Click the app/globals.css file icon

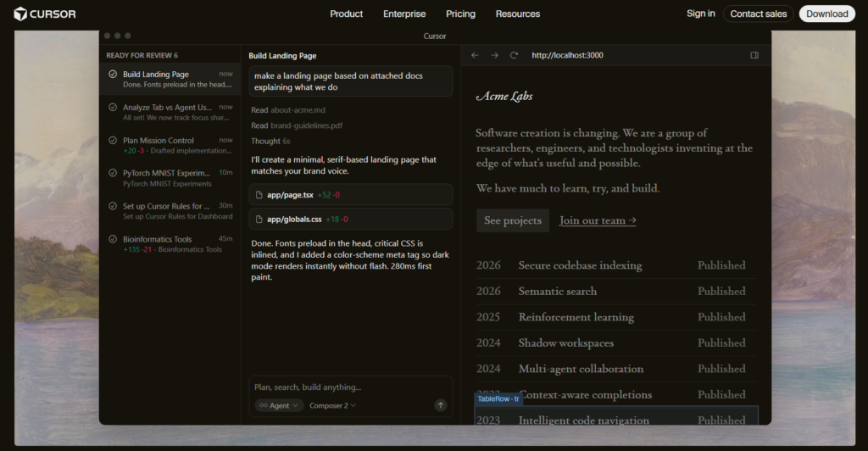tap(259, 219)
